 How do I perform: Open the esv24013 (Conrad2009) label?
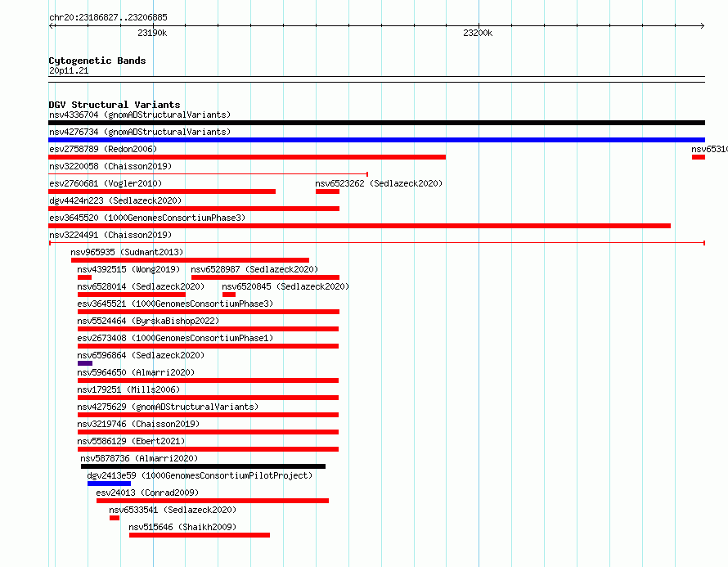point(147,493)
